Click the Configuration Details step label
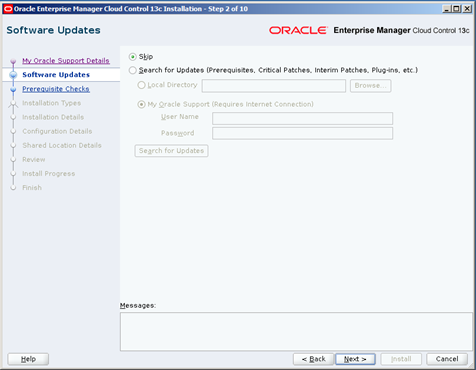 pyautogui.click(x=57, y=131)
